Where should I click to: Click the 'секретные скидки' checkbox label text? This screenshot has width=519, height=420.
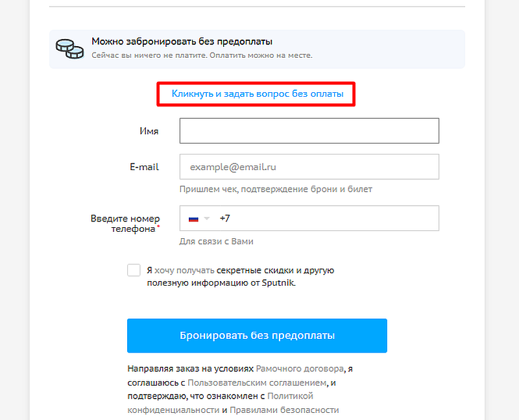(x=240, y=270)
